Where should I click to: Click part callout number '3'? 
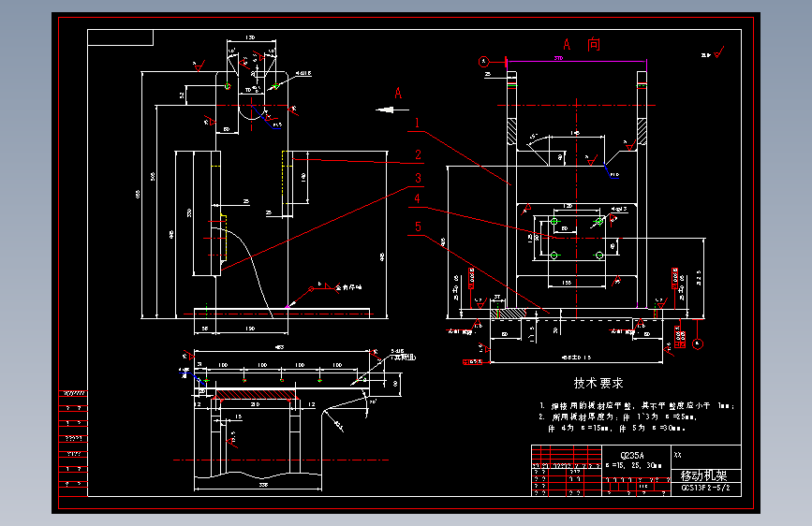(x=418, y=178)
